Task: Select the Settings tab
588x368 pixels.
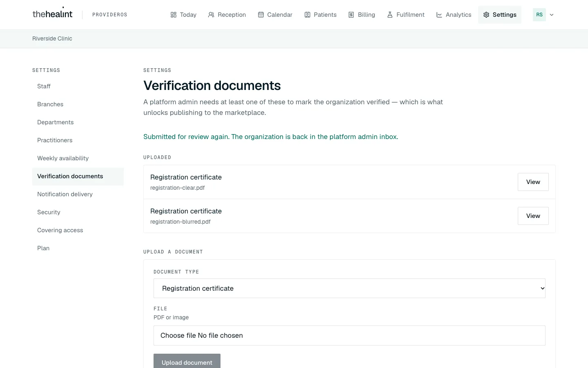Action: 500,15
